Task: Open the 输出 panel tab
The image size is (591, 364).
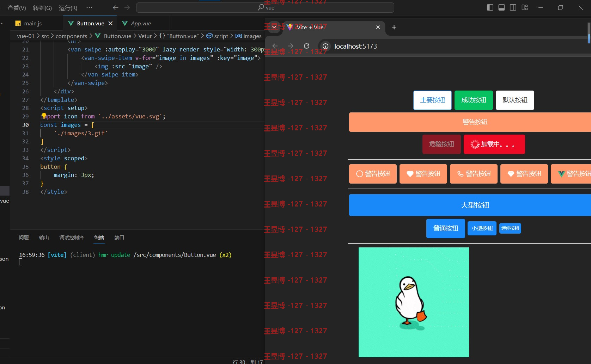Action: coord(44,237)
